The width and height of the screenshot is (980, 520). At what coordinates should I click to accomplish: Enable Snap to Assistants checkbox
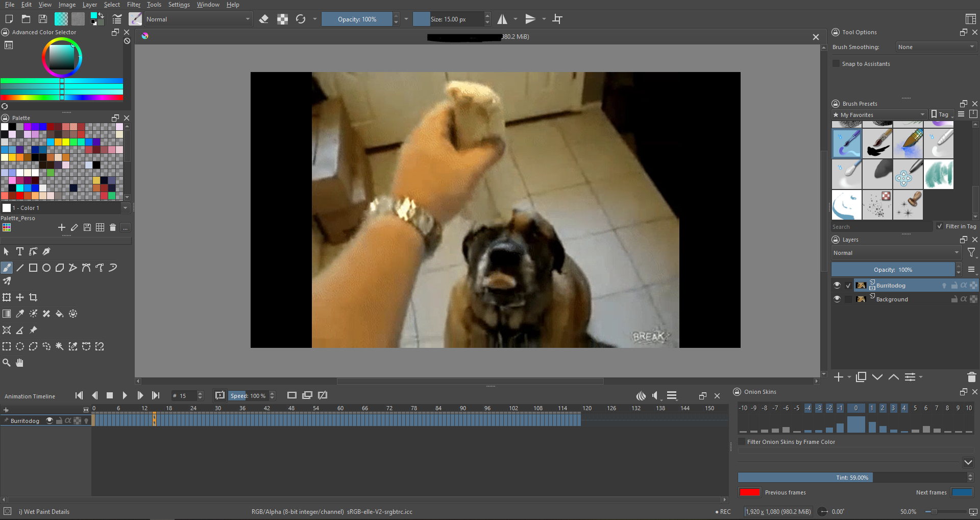pos(836,64)
